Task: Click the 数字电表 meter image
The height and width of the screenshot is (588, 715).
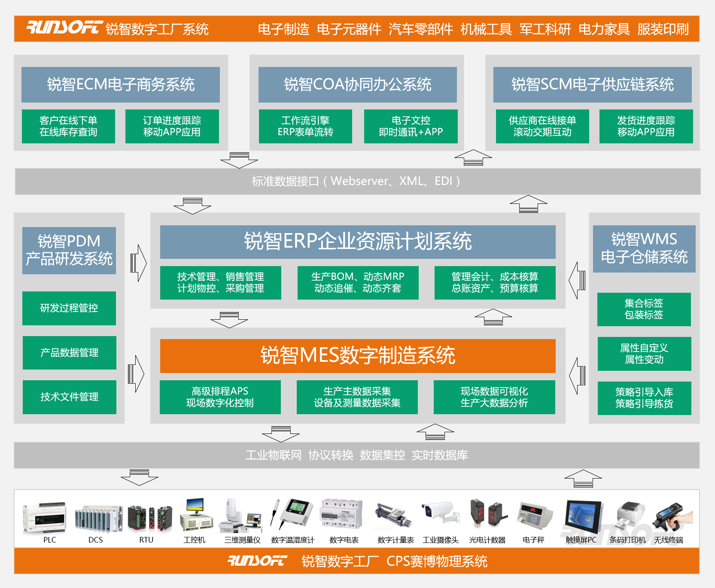Action: tap(342, 514)
